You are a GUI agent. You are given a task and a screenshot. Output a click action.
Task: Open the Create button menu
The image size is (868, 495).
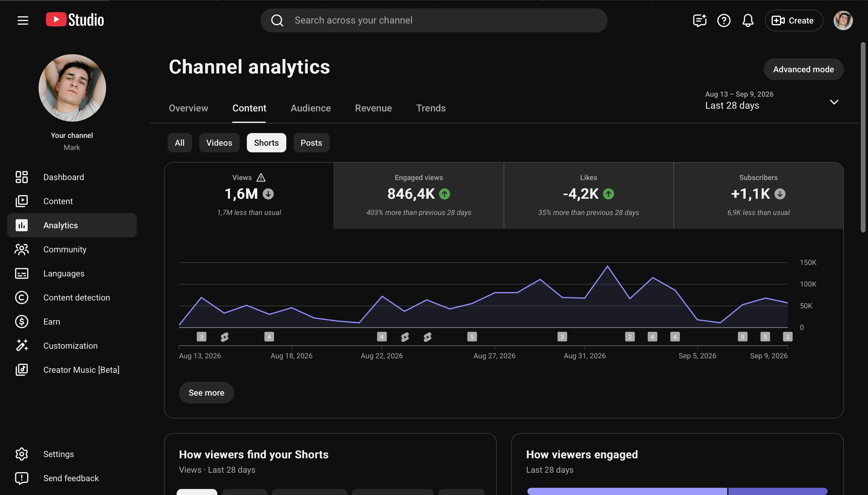click(794, 20)
